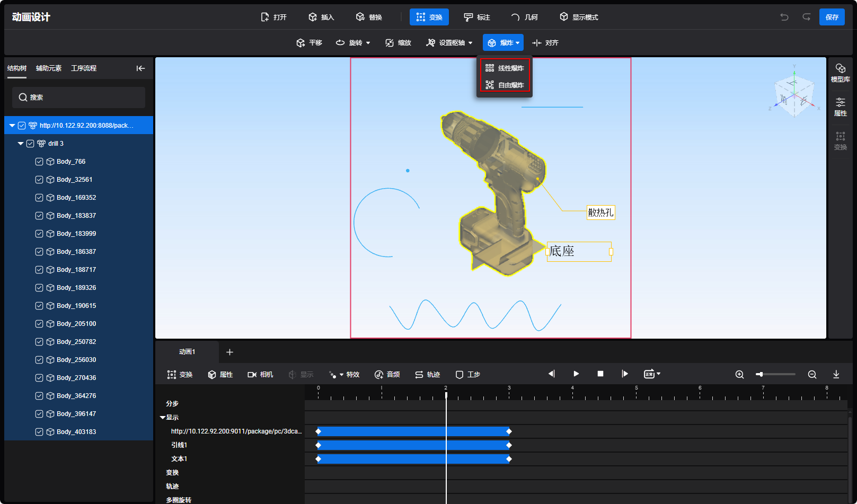Select the camera tool in timeline toolbar
Viewport: 857px width, 504px height.
pyautogui.click(x=260, y=375)
